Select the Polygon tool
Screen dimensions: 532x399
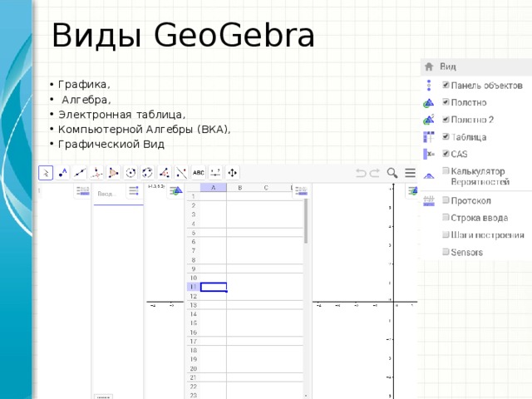(114, 173)
